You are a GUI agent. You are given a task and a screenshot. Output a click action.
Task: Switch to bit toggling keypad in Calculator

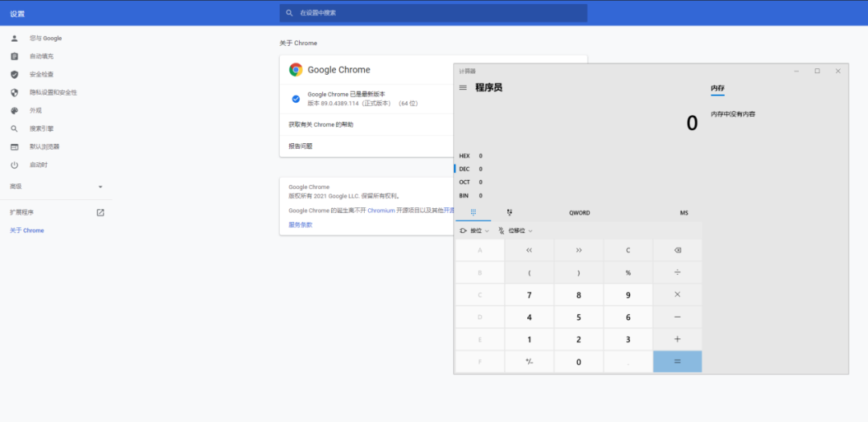(510, 213)
